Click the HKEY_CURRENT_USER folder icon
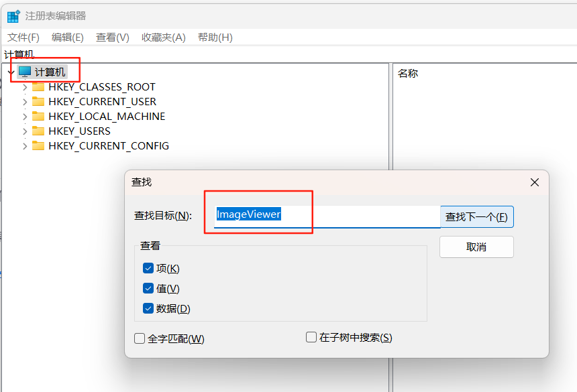This screenshot has width=577, height=392. click(38, 102)
